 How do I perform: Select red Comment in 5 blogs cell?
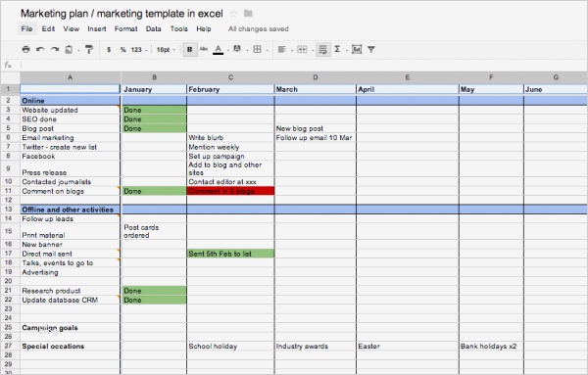(230, 191)
